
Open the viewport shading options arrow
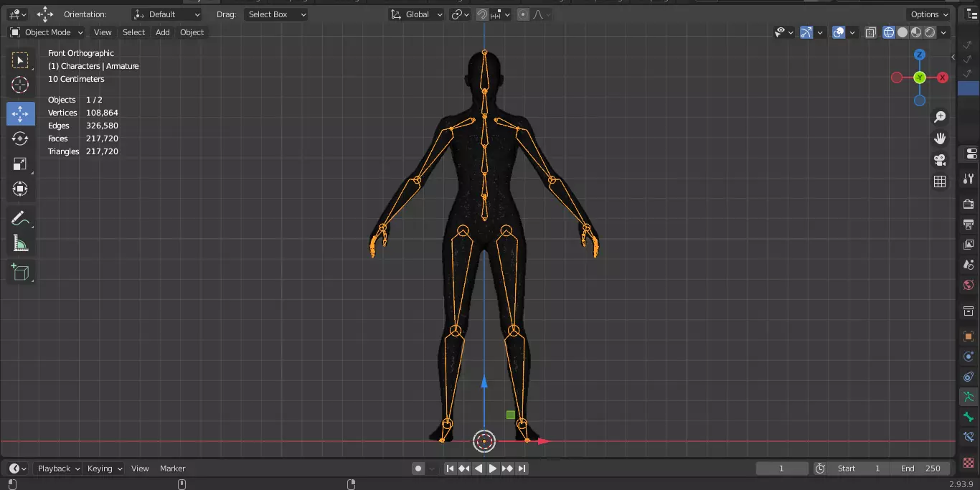tap(944, 32)
